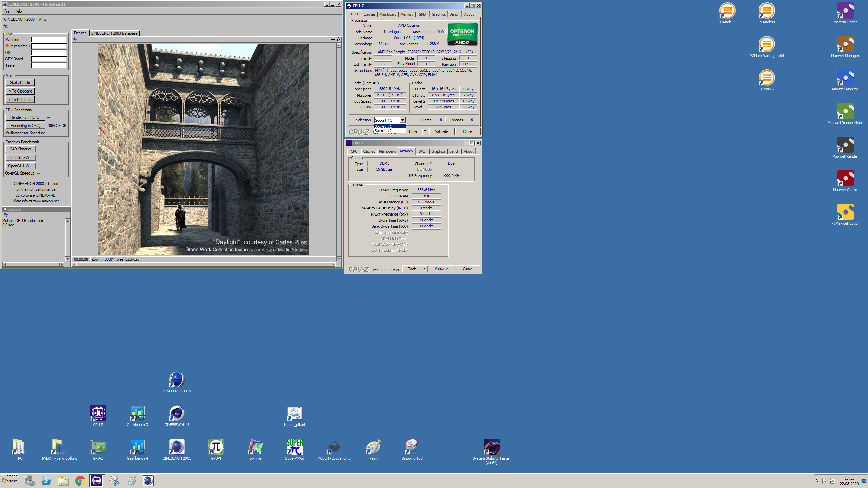Viewport: 868px width, 488px height.
Task: Open Windows Explorer from taskbar
Action: (x=63, y=481)
